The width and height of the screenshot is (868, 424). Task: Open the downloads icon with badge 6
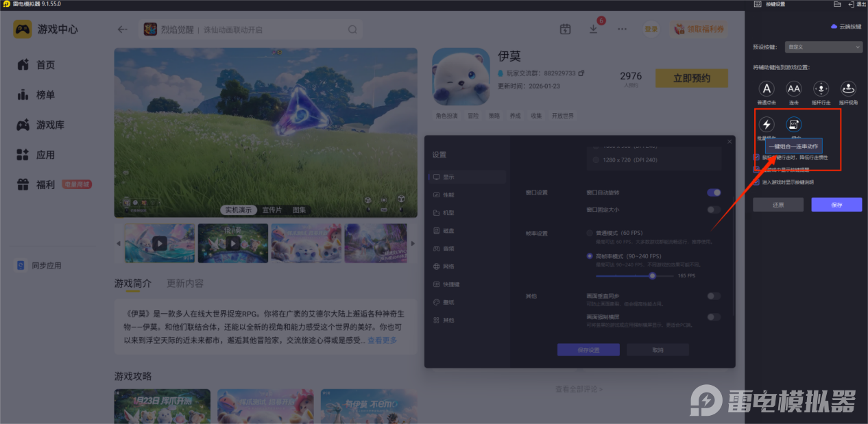coord(594,29)
